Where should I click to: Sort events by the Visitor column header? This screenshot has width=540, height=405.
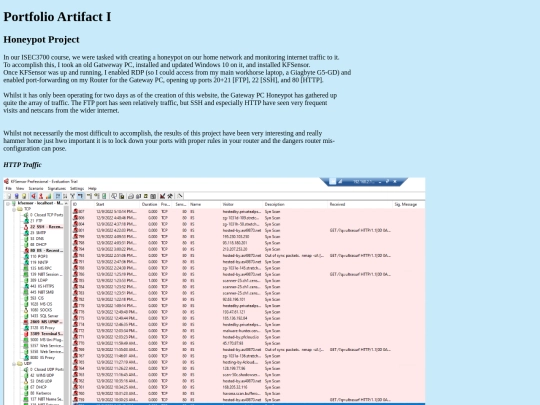(242, 204)
